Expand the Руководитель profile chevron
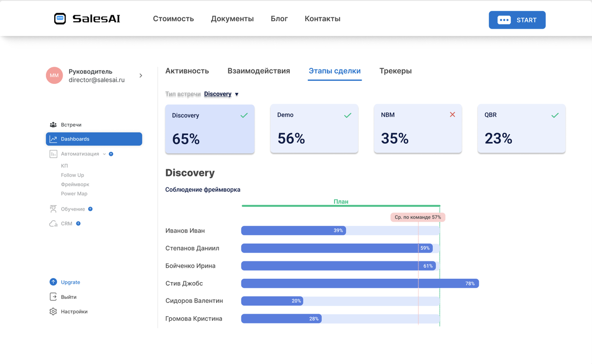592x364 pixels. coord(141,75)
